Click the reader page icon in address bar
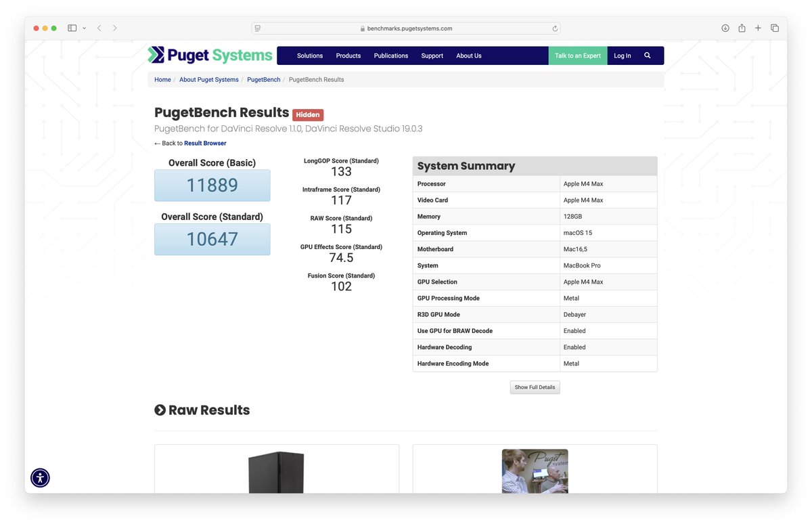812x526 pixels. point(258,28)
